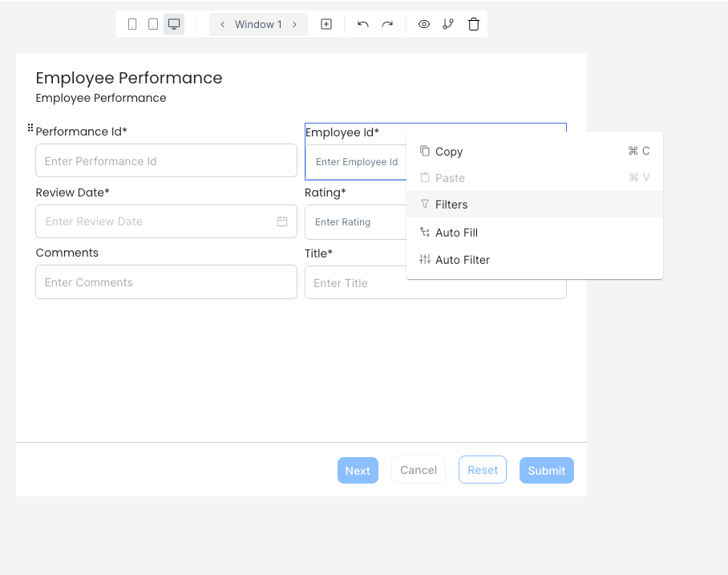Screen dimensions: 728x575
Task: Delete the form using the trash icon
Action: click(474, 23)
